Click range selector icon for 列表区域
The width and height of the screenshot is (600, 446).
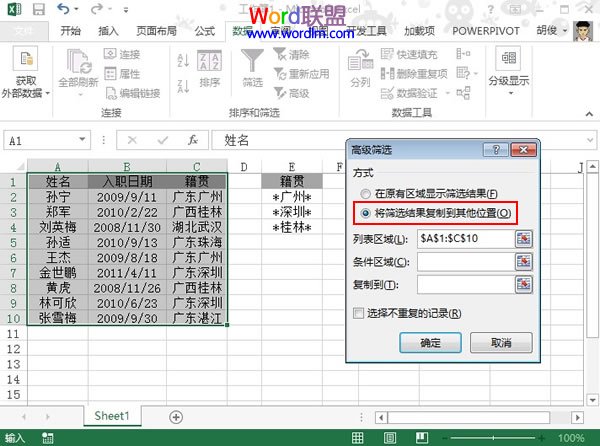pyautogui.click(x=523, y=239)
